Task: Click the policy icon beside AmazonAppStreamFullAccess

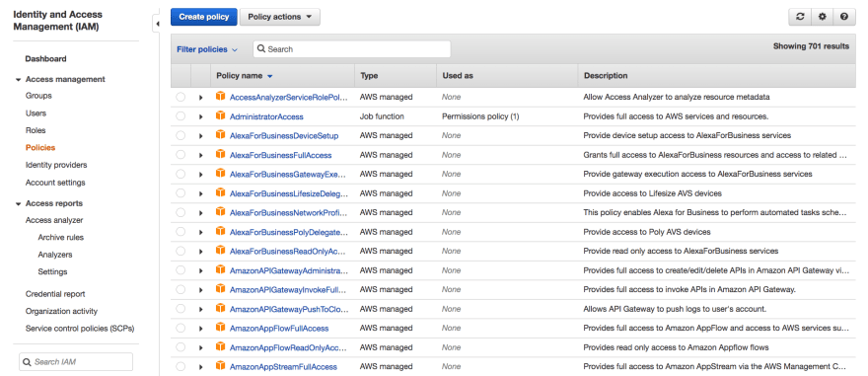Action: [x=220, y=366]
